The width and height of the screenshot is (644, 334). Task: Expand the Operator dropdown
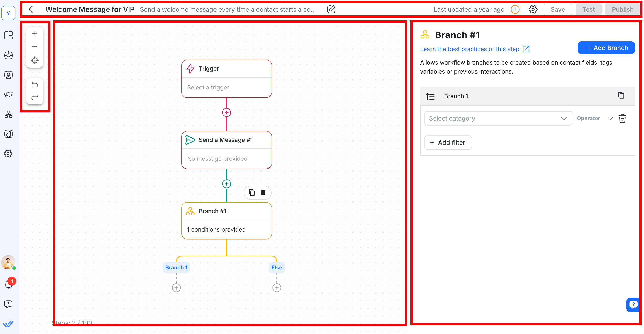pos(595,118)
